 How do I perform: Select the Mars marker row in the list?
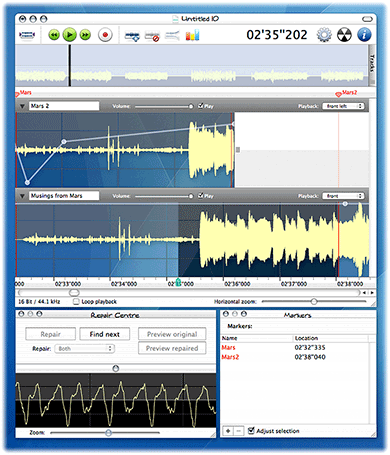295,347
